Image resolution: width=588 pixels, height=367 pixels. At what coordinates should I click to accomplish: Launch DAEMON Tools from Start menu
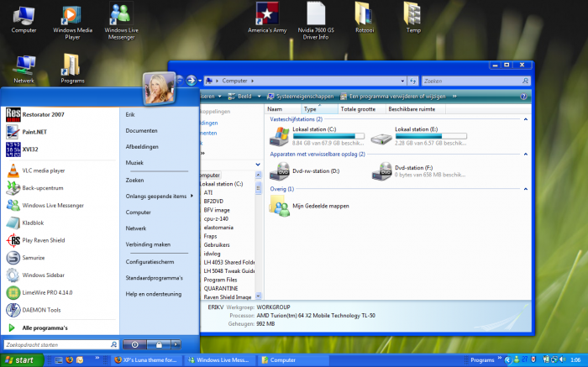click(x=60, y=310)
